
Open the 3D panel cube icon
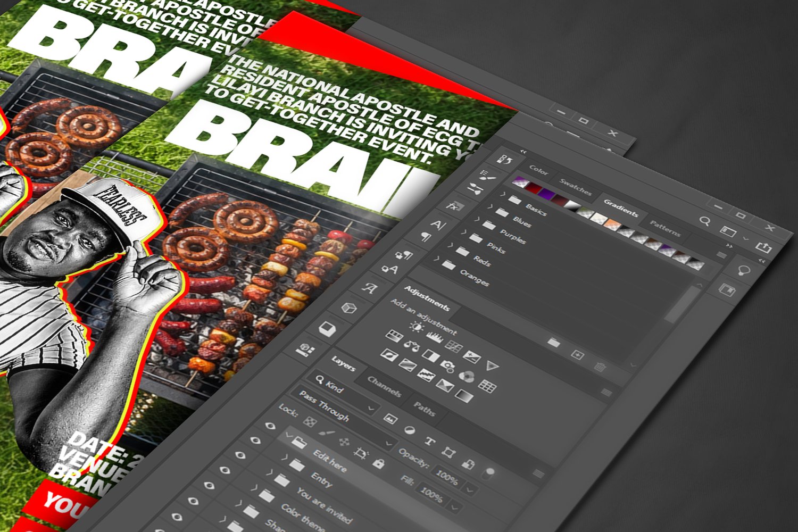pos(349,308)
